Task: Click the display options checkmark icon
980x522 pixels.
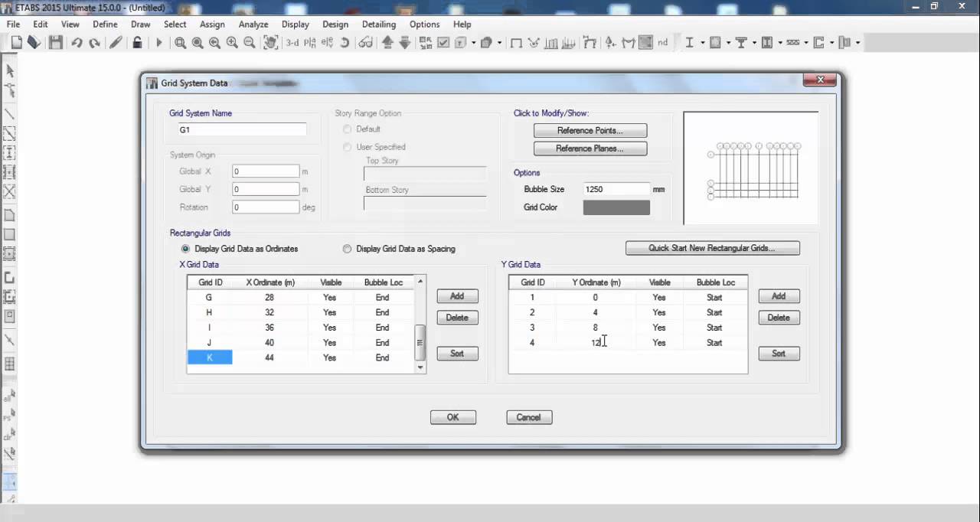Action: tap(443, 43)
